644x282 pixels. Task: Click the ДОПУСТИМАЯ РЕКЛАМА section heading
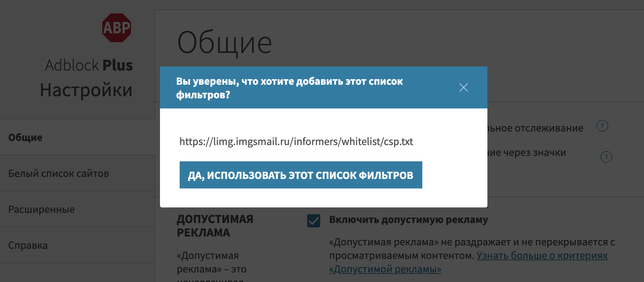point(215,226)
